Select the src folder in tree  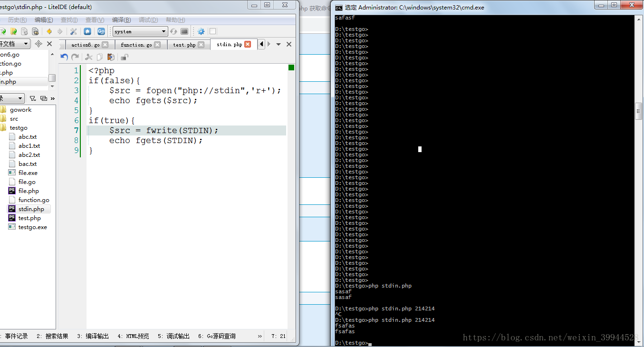pyautogui.click(x=14, y=119)
